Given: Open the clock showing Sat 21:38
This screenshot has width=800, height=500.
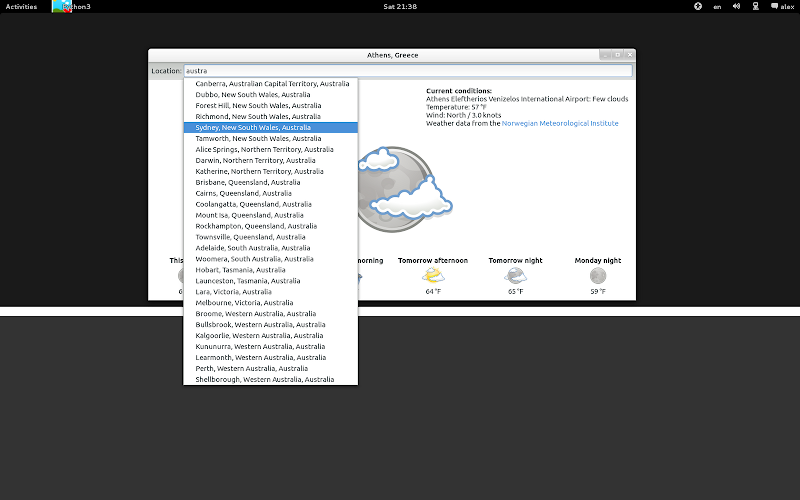Looking at the screenshot, I should tap(400, 7).
